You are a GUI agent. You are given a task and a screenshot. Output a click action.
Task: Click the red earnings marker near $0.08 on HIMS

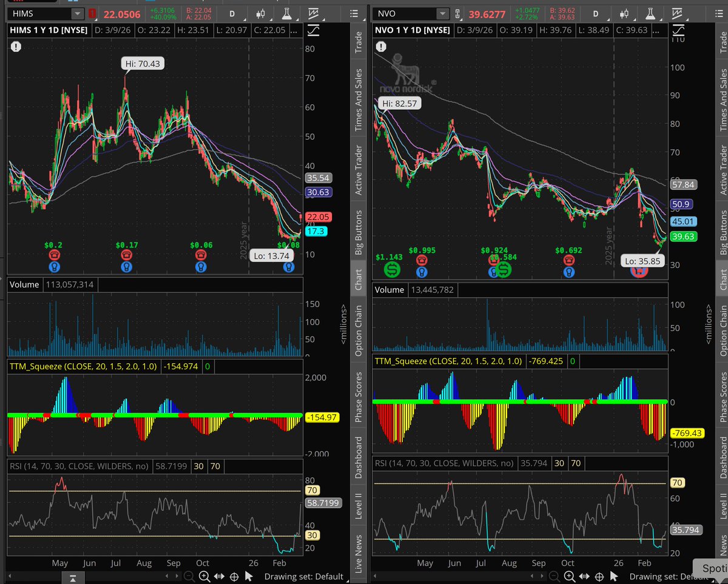(289, 256)
